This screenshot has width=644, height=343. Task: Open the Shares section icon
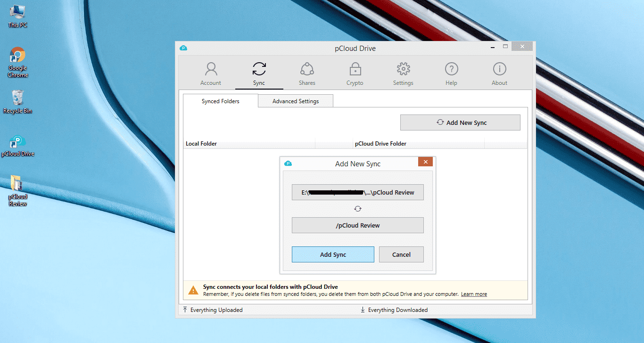pyautogui.click(x=307, y=69)
